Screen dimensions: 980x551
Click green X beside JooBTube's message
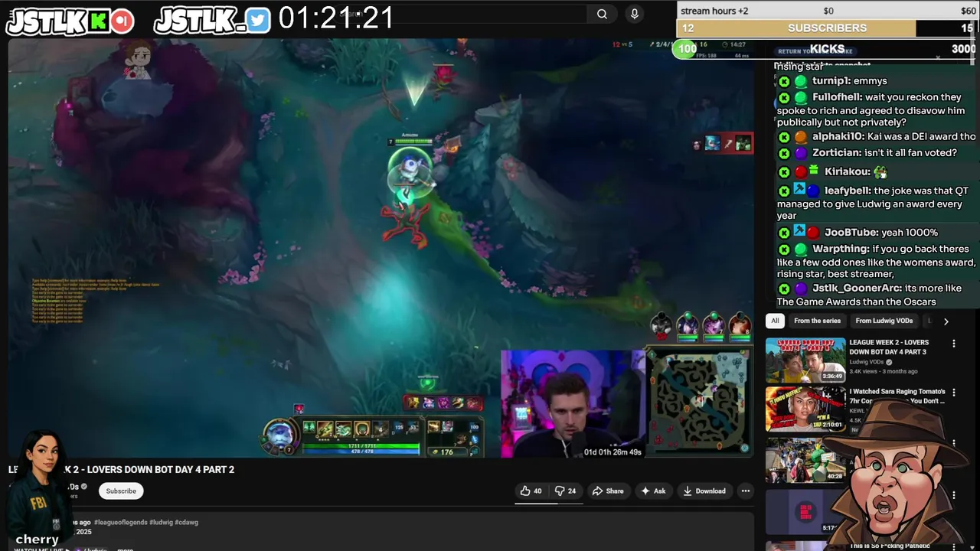(784, 233)
